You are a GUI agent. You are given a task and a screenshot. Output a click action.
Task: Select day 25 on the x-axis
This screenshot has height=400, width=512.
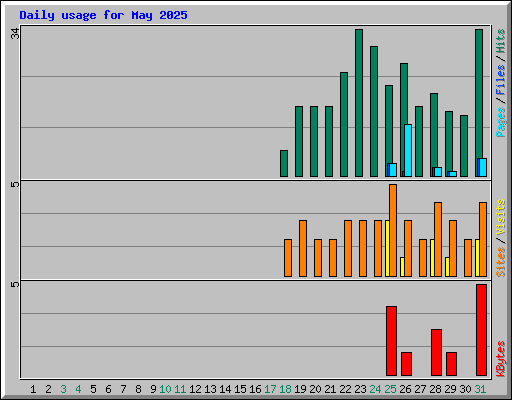pyautogui.click(x=390, y=389)
